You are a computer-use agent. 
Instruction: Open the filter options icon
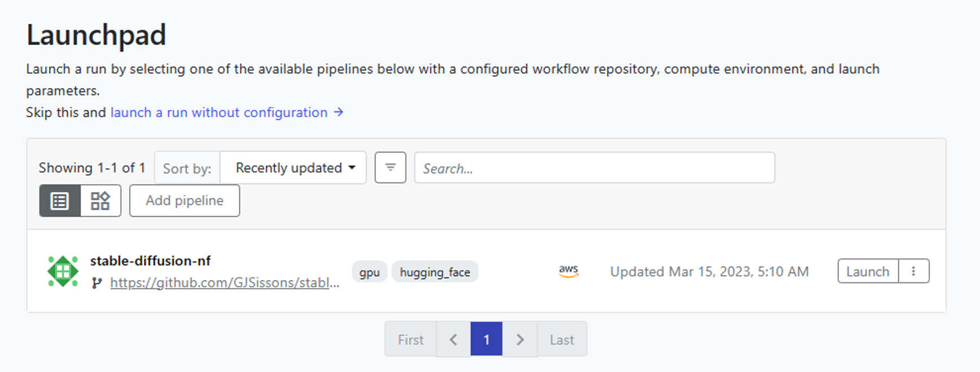tap(390, 168)
